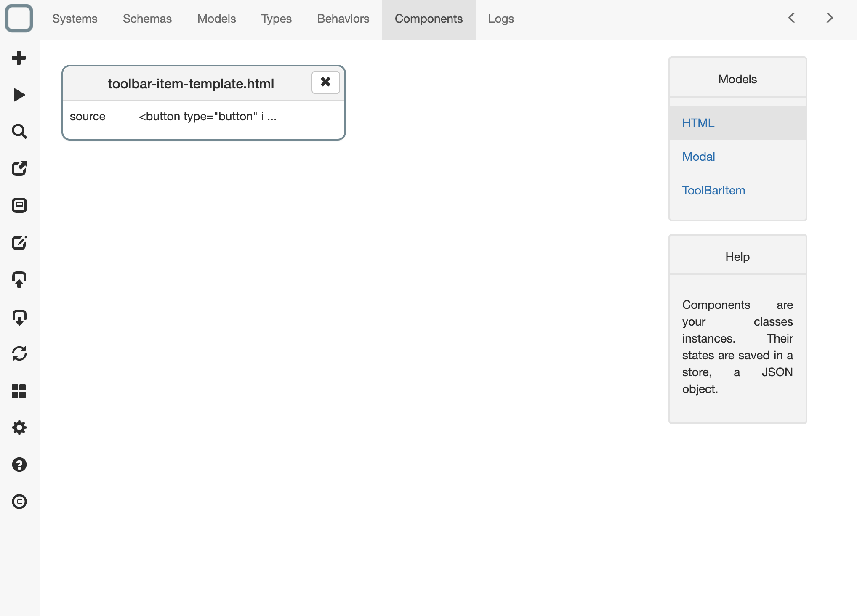Click the pencil edit sidebar icon
Image resolution: width=857 pixels, height=616 pixels.
click(19, 242)
